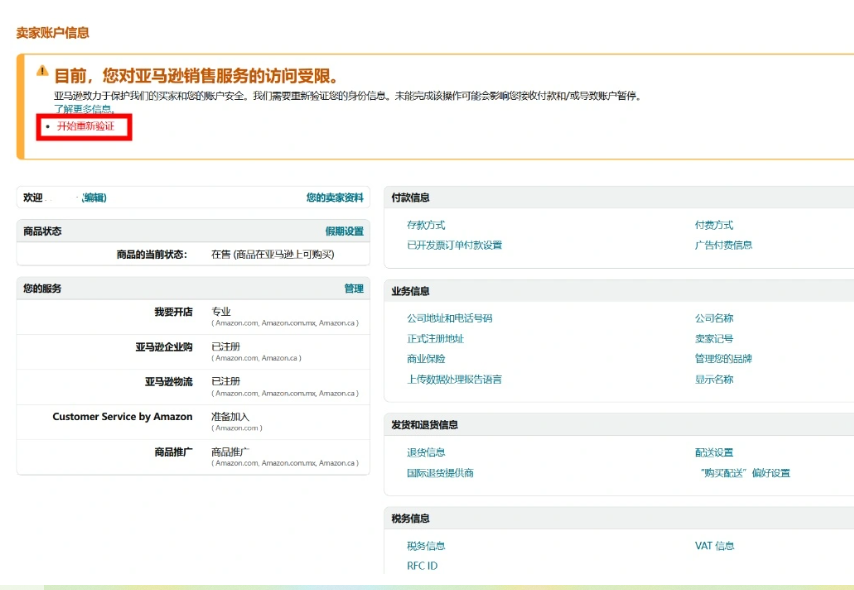Click the 卖家记号 link
Screen dimensions: 854x590
pos(714,339)
